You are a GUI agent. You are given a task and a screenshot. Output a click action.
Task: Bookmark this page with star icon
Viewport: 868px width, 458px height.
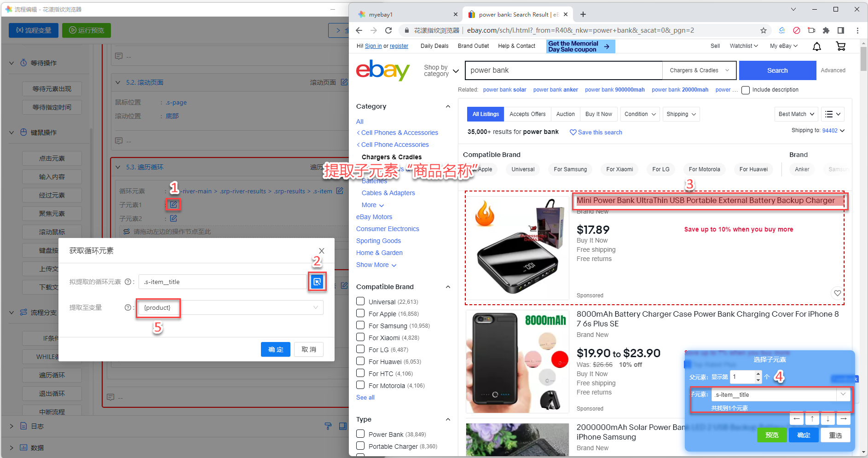point(764,30)
